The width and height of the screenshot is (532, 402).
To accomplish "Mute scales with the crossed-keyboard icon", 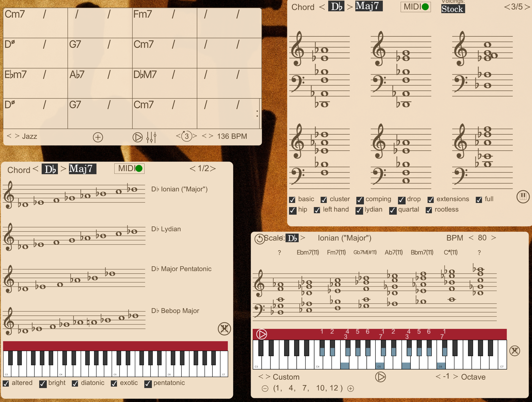I will pyautogui.click(x=224, y=329).
